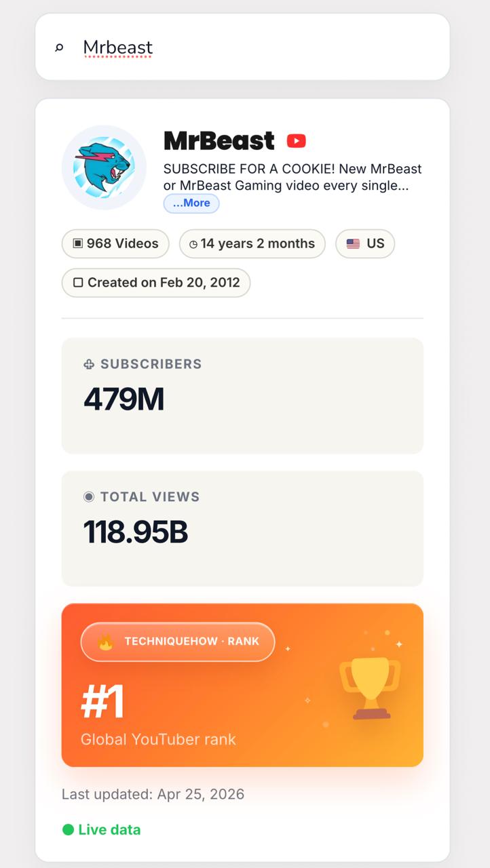Viewport: 490px width, 868px height.
Task: Click the MrBeast channel title
Action: pyautogui.click(x=219, y=140)
